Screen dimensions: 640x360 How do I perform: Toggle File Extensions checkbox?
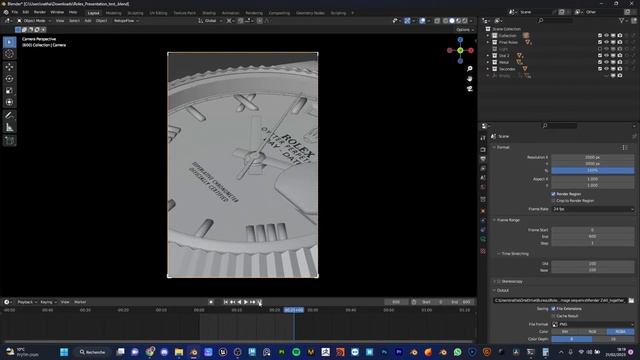tap(553, 309)
